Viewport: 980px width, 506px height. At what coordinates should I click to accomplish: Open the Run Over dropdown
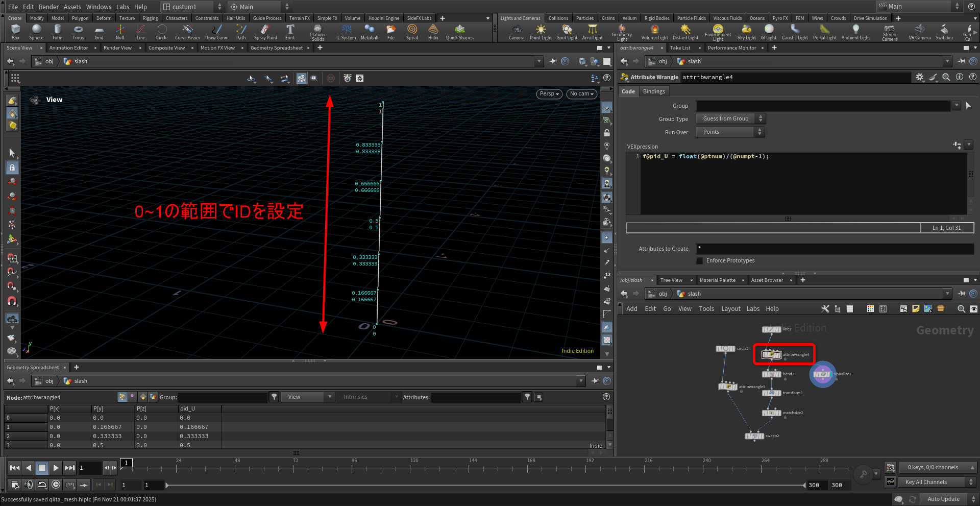[x=730, y=132]
